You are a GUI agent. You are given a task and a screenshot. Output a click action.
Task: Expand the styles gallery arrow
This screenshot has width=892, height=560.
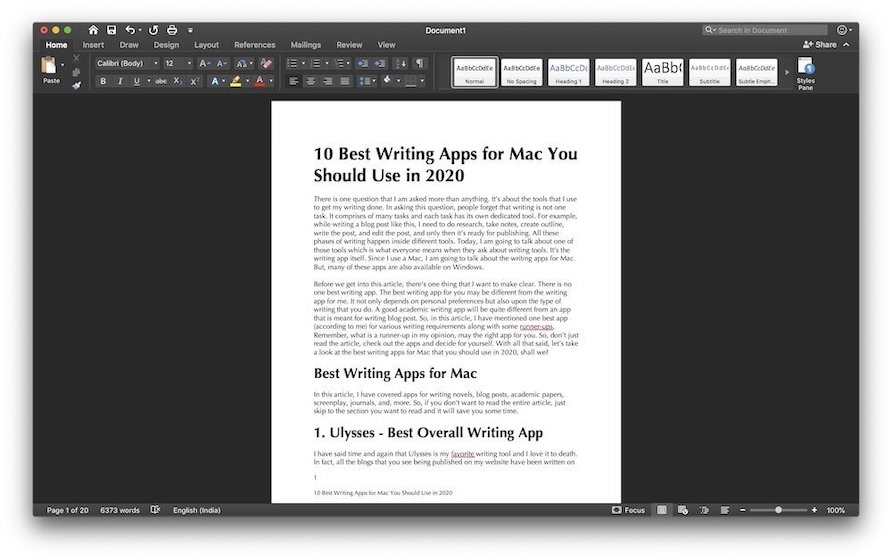(786, 72)
